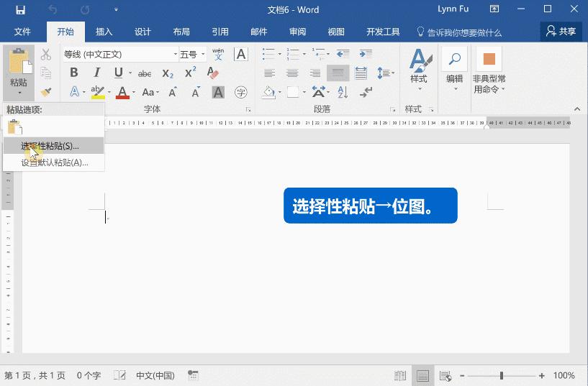The image size is (588, 386).
Task: Clear all formatting with eraser icon
Action: coord(212,73)
